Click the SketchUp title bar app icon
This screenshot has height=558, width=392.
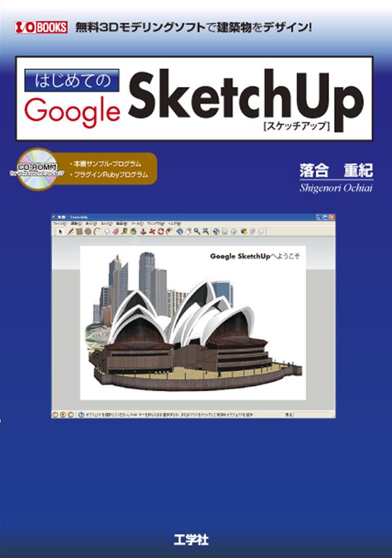pos(54,216)
